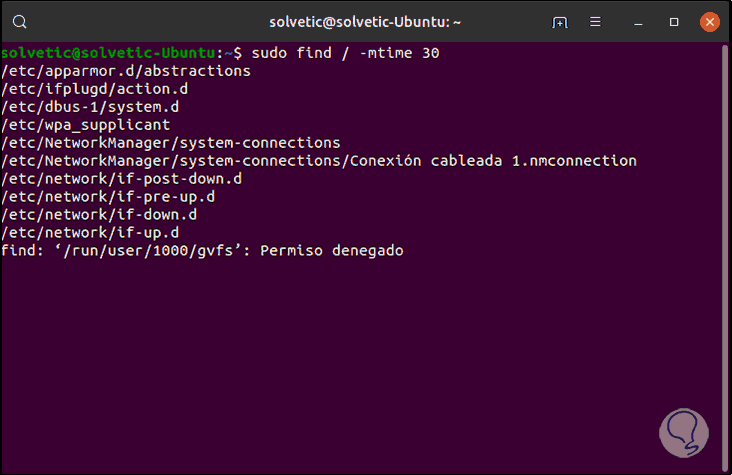Click the /etc/network/if-down.d path
The height and width of the screenshot is (475, 732).
click(99, 215)
